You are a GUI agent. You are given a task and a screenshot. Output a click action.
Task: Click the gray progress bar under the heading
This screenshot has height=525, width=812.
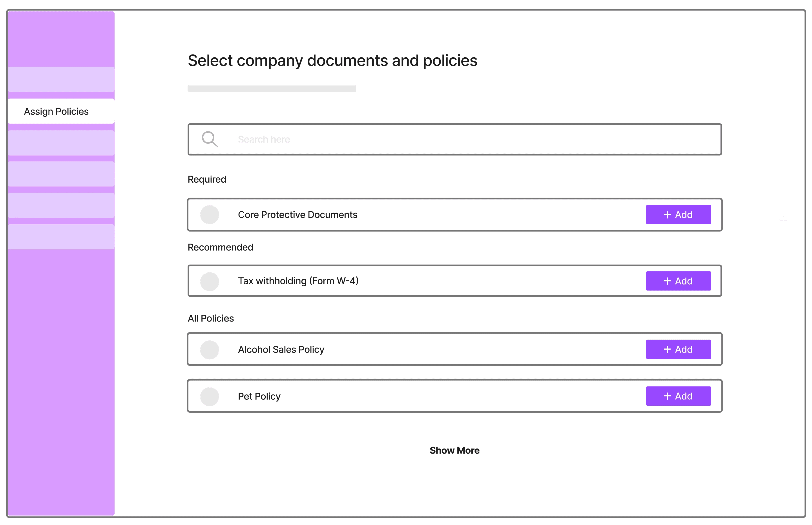pos(272,88)
